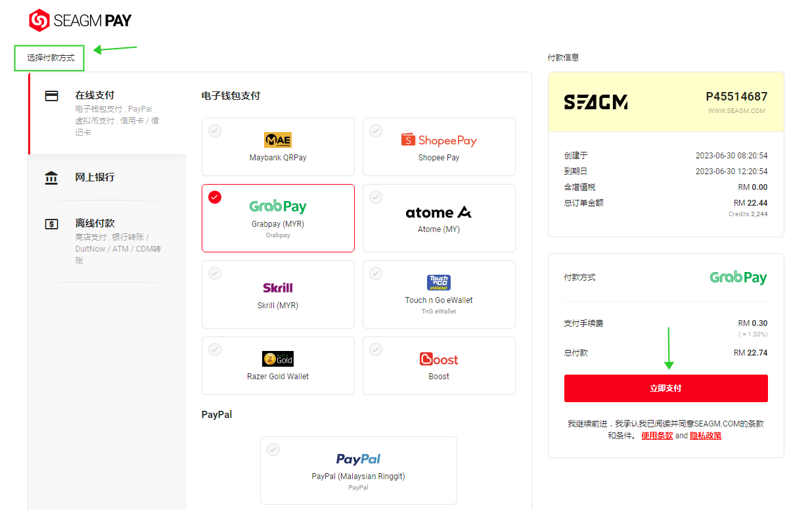812x510 pixels.
Task: Tick the Maybank QRPay selection circle
Action: 215,131
